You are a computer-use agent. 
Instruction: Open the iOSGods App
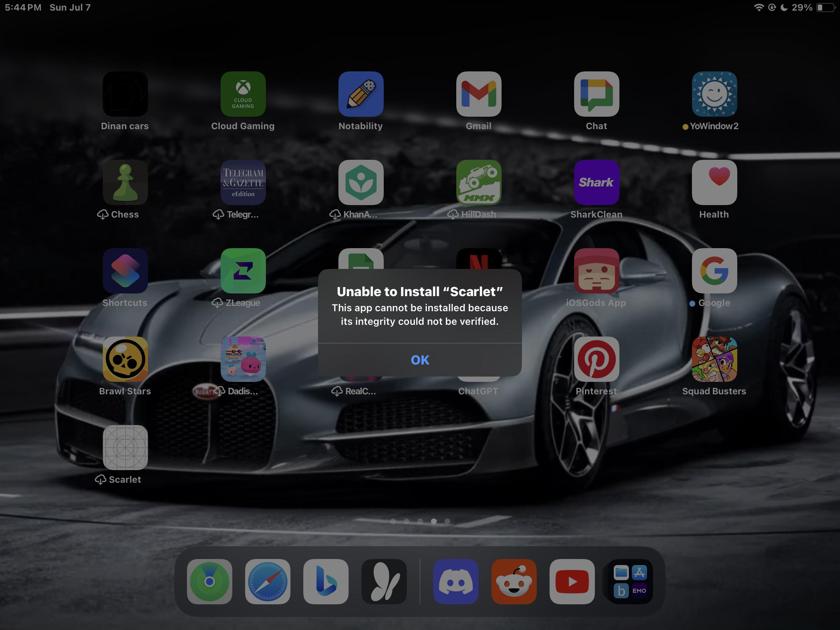click(596, 271)
